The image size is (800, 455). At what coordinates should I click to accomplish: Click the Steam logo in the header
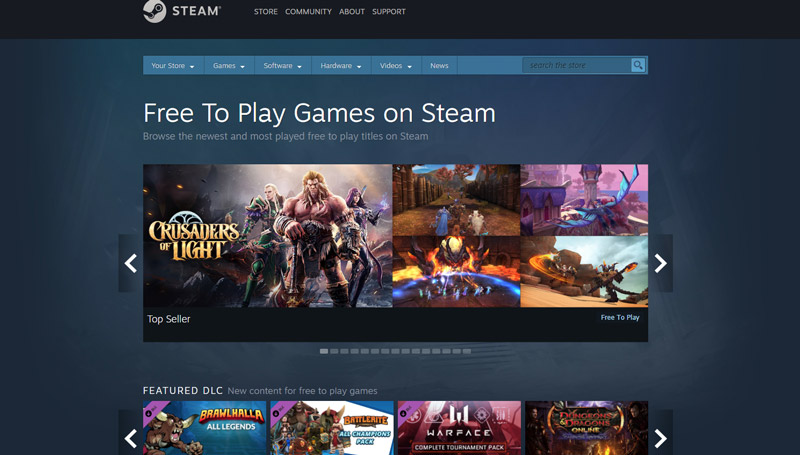click(182, 11)
